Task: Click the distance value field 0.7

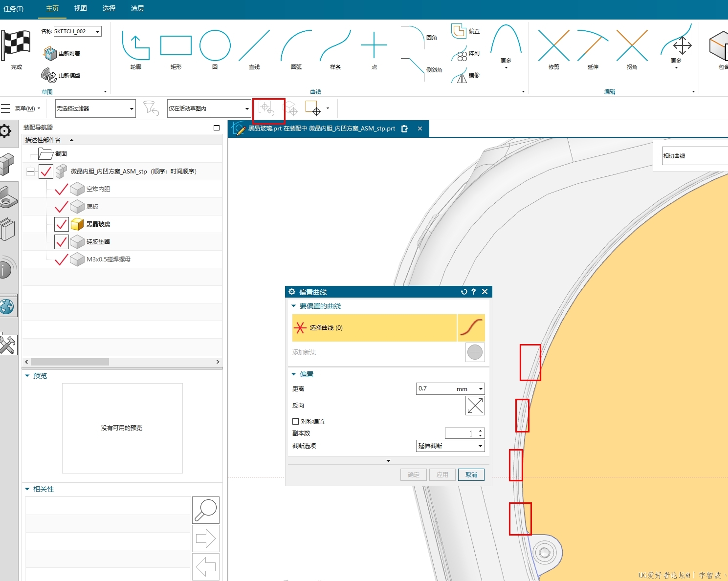Action: click(435, 389)
